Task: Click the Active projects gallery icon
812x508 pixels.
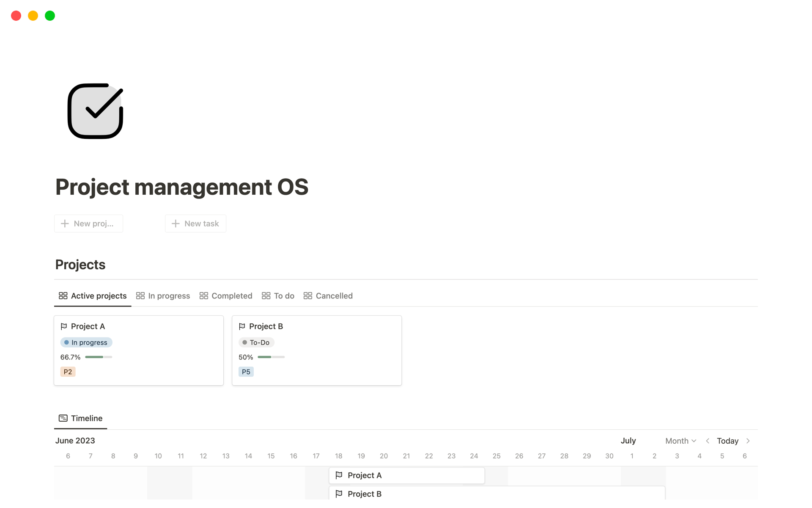Action: 62,295
